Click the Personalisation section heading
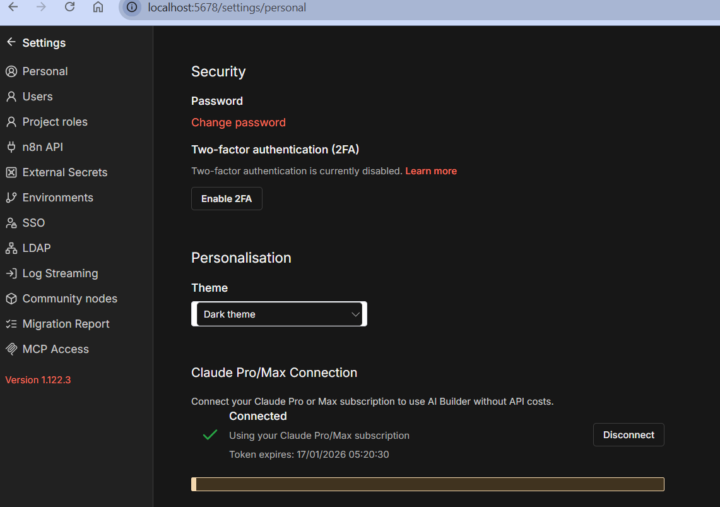This screenshot has width=720, height=507. (x=241, y=258)
